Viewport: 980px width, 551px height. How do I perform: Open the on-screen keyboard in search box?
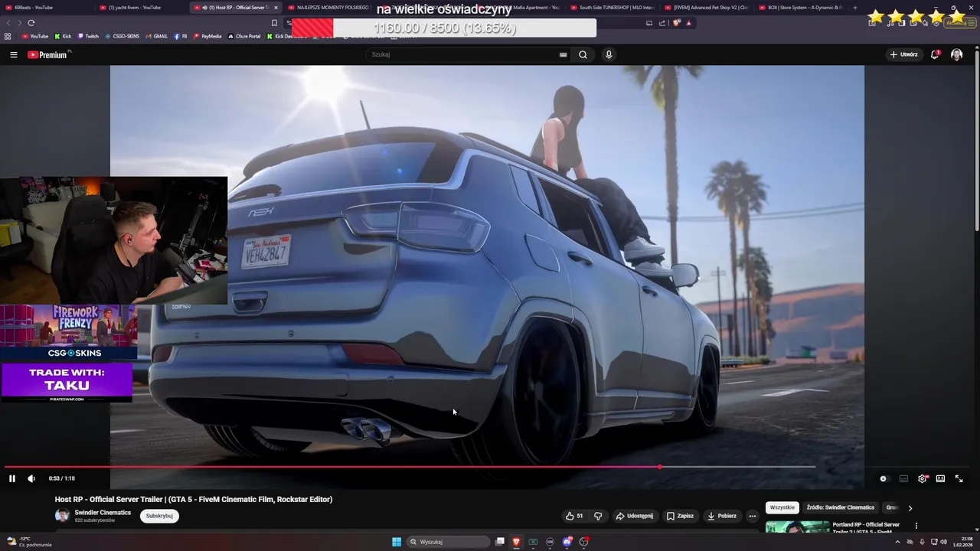[563, 54]
